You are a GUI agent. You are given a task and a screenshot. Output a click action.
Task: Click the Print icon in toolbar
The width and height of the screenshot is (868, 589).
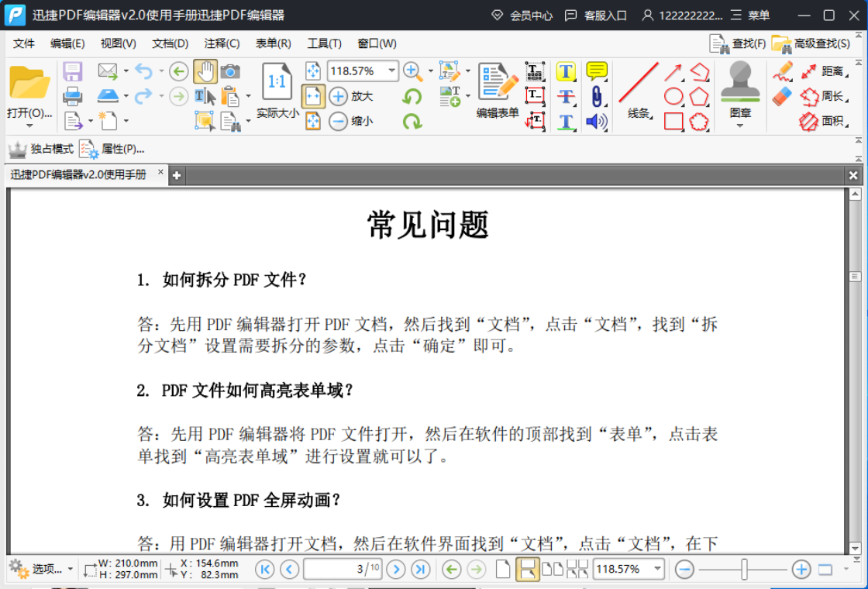(x=73, y=96)
